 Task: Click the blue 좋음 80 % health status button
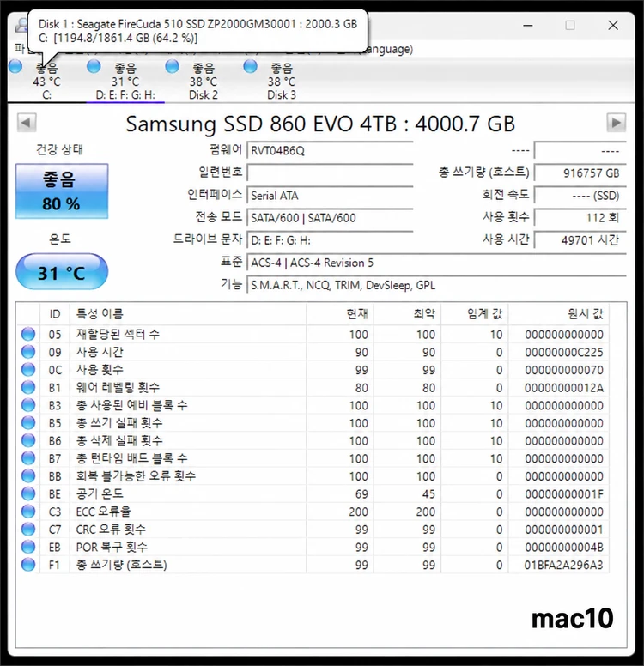[x=62, y=191]
